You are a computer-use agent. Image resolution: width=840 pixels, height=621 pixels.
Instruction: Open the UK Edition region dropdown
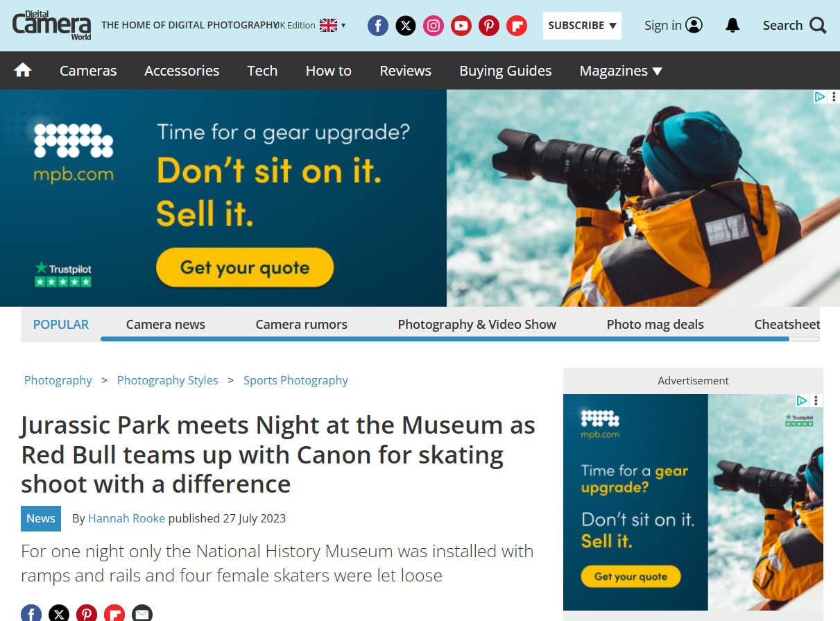click(x=314, y=26)
